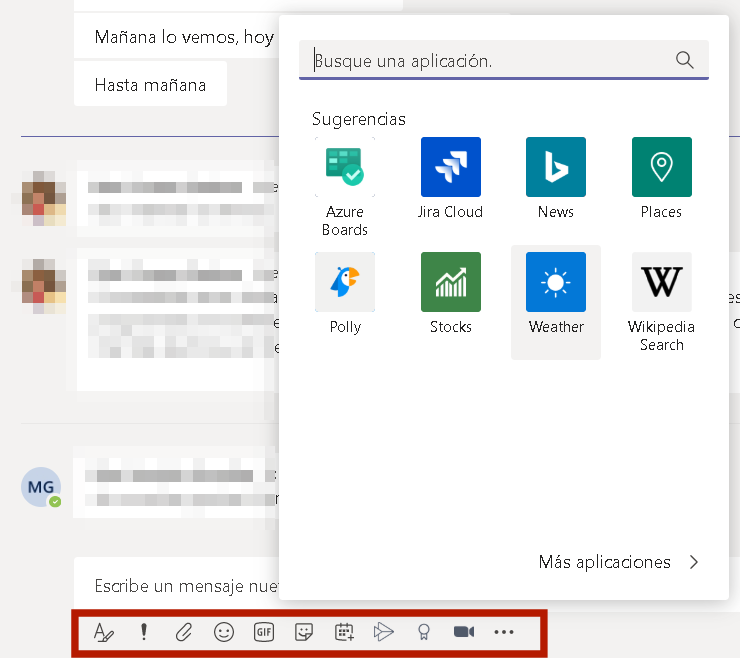Open the News Bing app
This screenshot has width=740, height=658.
(x=555, y=178)
